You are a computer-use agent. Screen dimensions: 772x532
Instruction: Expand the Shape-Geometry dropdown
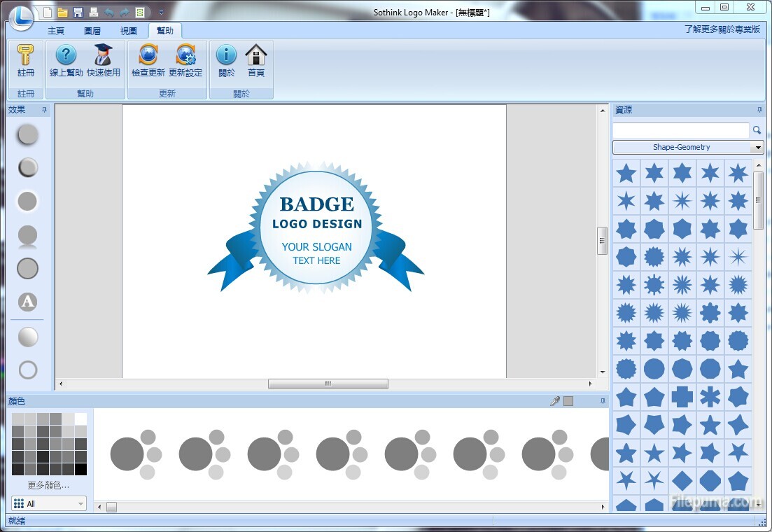pos(757,148)
